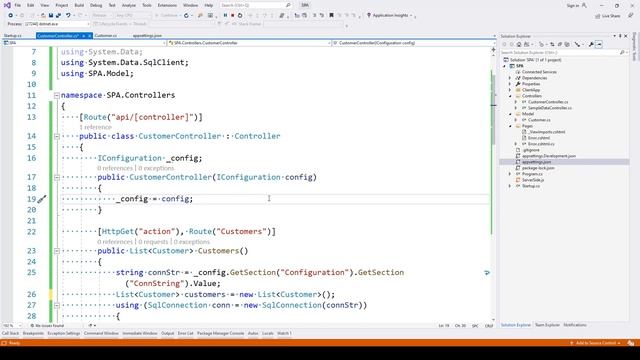Collapse the Customers method at line 23

coord(57,251)
